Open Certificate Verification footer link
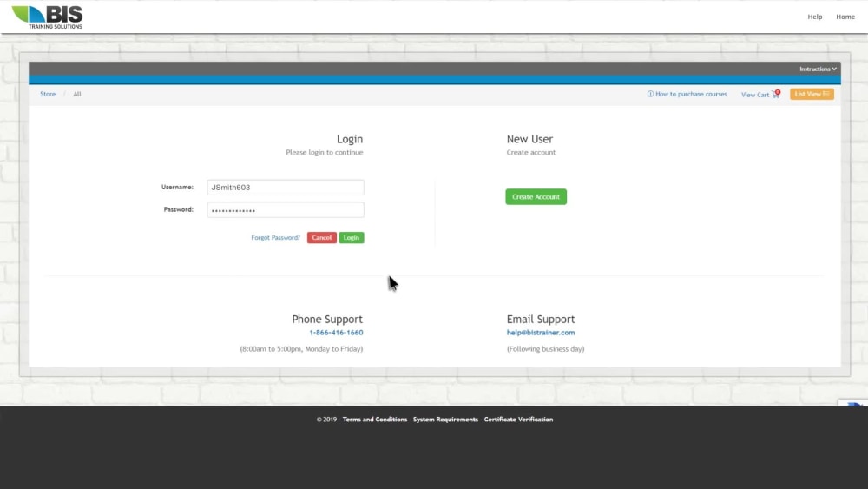 pyautogui.click(x=519, y=420)
